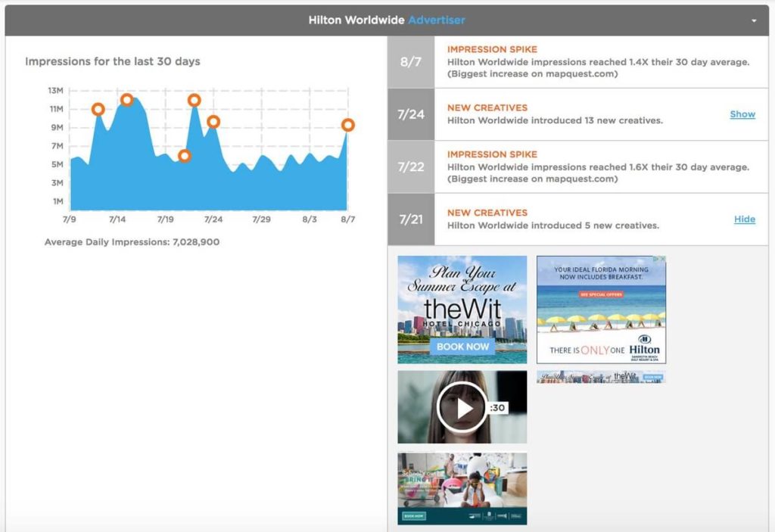Select the 8/7 date tile in the events list
The width and height of the screenshot is (775, 532).
(411, 62)
